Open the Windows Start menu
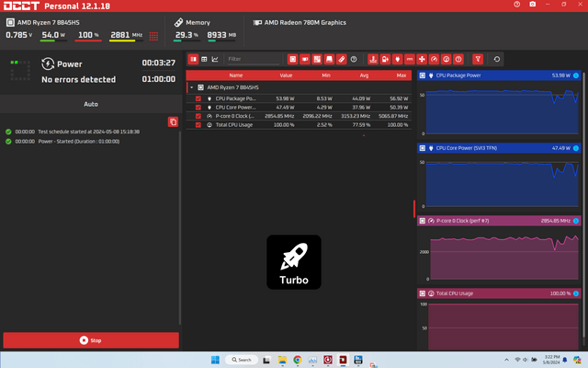Image resolution: width=588 pixels, height=368 pixels. (x=215, y=360)
